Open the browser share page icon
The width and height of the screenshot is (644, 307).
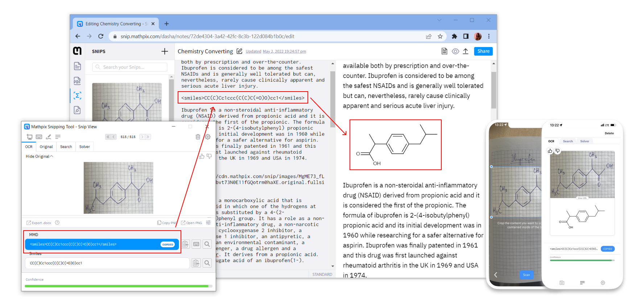click(x=429, y=36)
